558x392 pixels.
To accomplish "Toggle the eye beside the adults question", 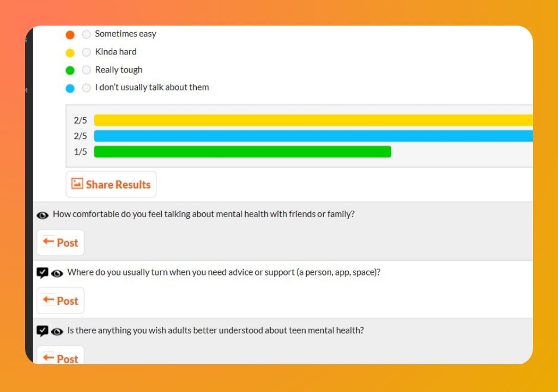I will pyautogui.click(x=57, y=330).
